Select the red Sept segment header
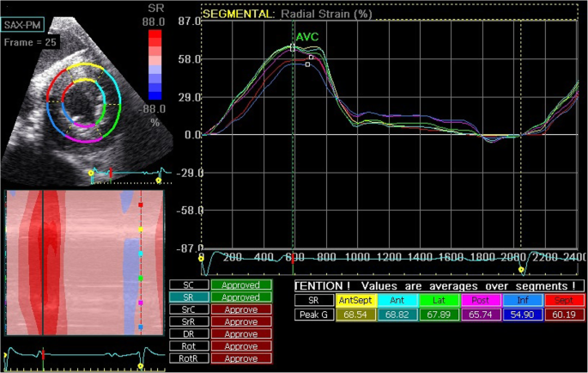The height and width of the screenshot is (373, 588). click(x=567, y=301)
